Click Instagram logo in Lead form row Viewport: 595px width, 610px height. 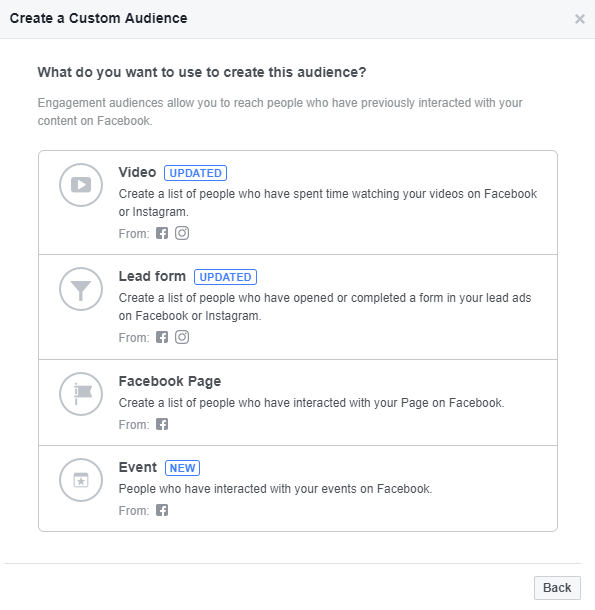[x=182, y=337]
